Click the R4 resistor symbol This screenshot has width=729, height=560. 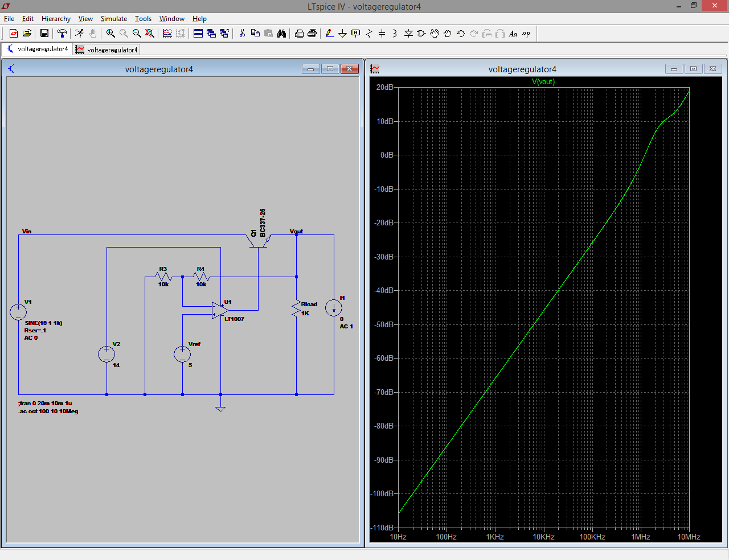(x=201, y=277)
